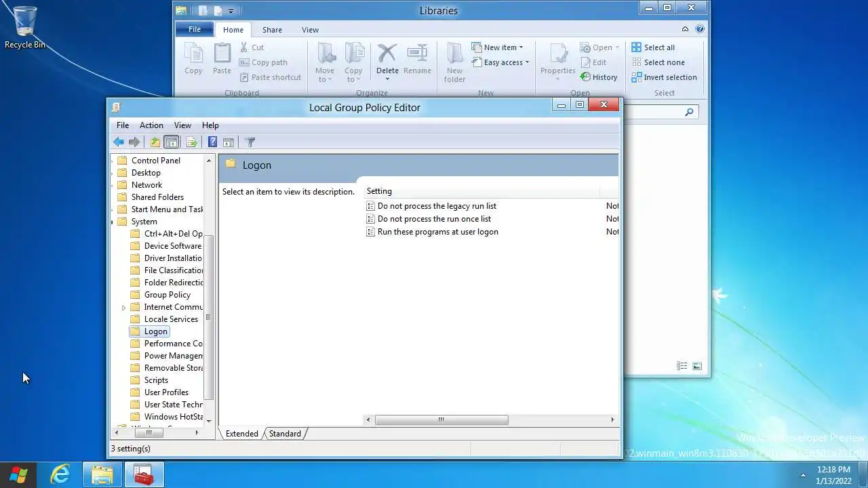Open the Help menu

210,125
